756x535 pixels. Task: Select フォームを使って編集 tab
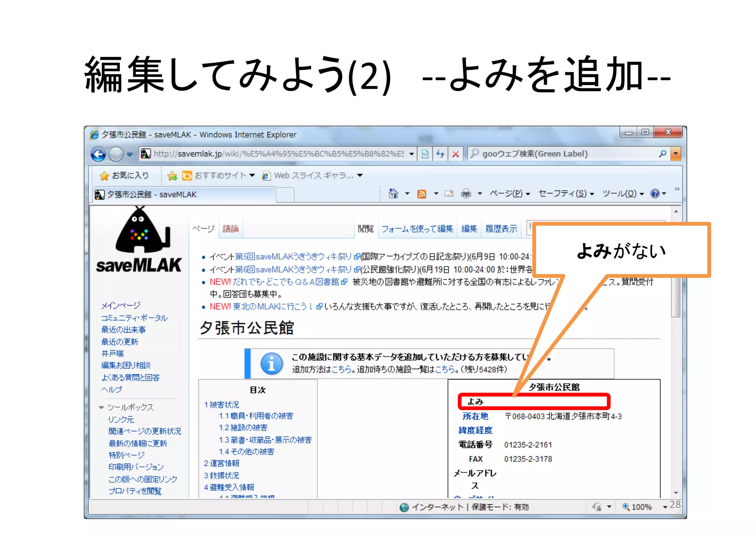coord(417,229)
